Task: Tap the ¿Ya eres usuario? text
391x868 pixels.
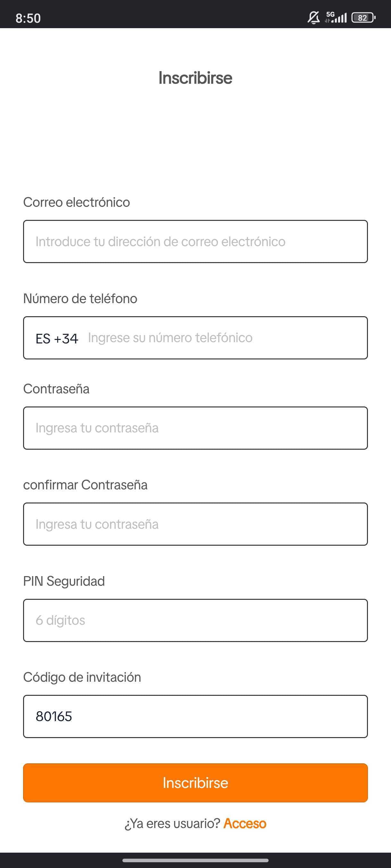Action: [172, 824]
